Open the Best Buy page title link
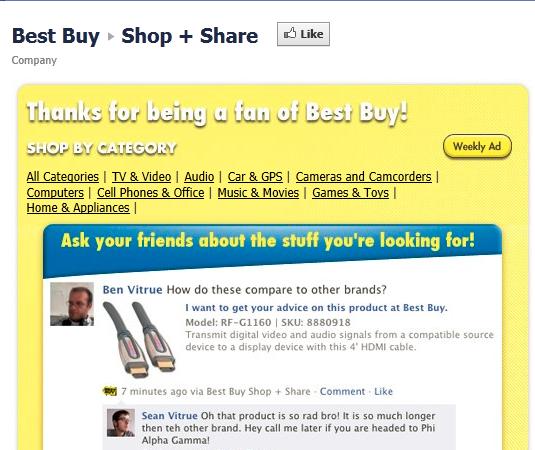This screenshot has width=535, height=450. 56,36
